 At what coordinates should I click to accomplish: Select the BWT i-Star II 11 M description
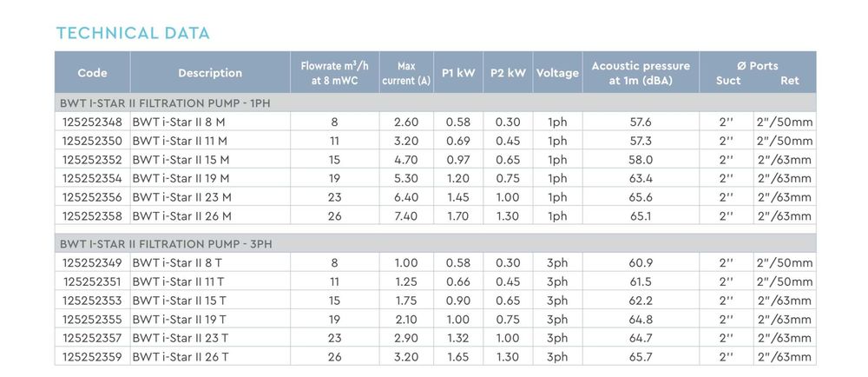180,141
